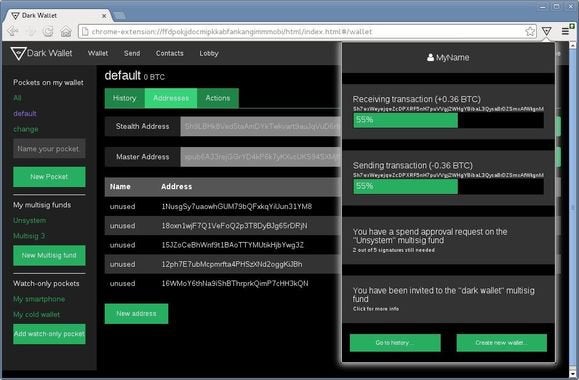579x380 pixels.
Task: Click the default 0 BTC heading
Action: tap(134, 76)
